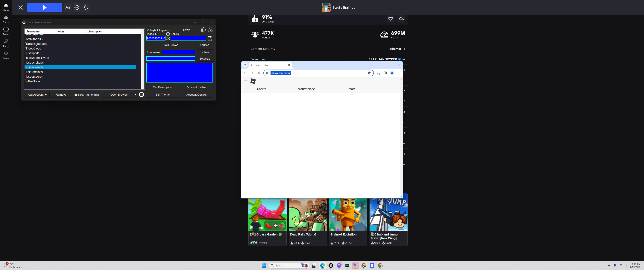Expand Add Account dropdown arrow
This screenshot has width=644, height=270.
[46, 95]
